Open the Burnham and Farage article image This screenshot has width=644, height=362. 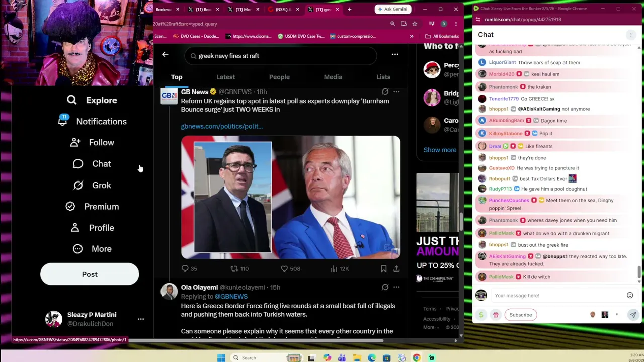coord(291,198)
